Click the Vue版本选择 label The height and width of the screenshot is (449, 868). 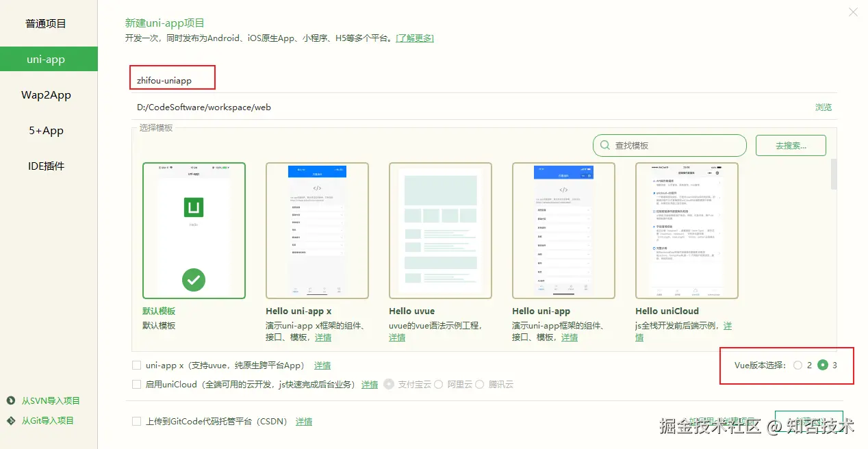[x=761, y=365]
